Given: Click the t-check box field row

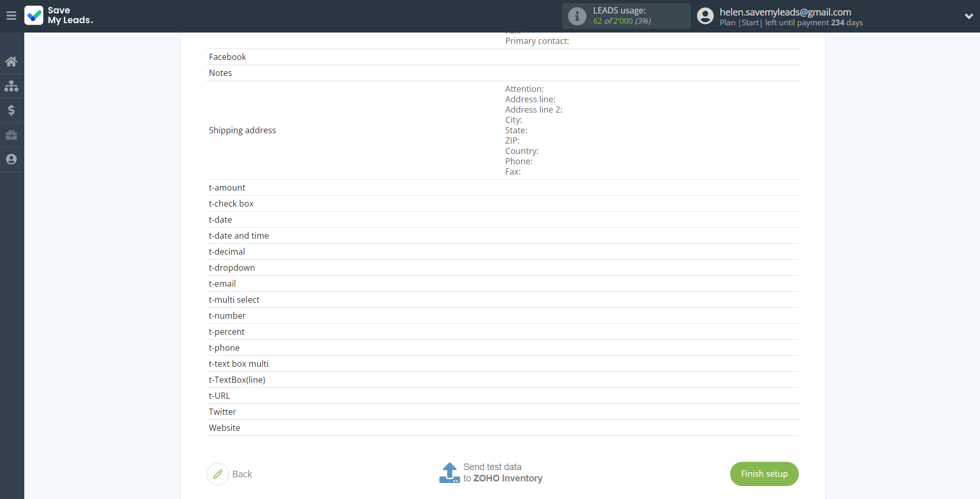Looking at the screenshot, I should (x=503, y=204).
